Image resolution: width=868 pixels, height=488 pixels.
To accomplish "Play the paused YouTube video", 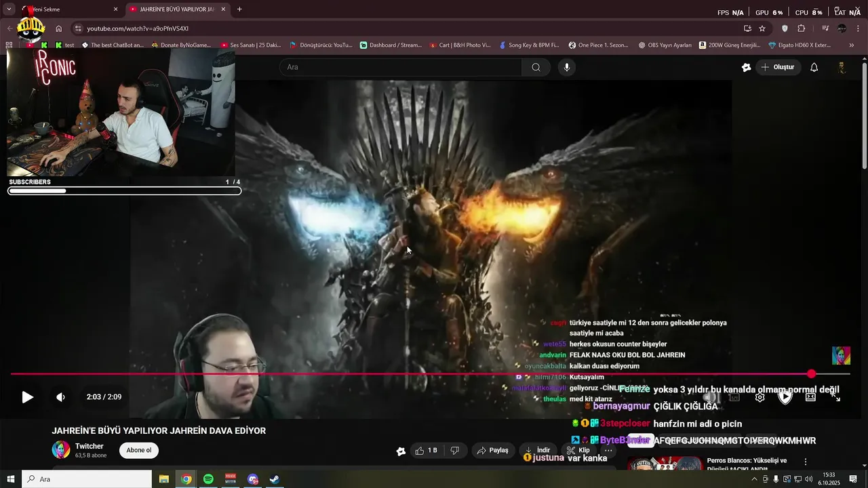I will (x=27, y=397).
